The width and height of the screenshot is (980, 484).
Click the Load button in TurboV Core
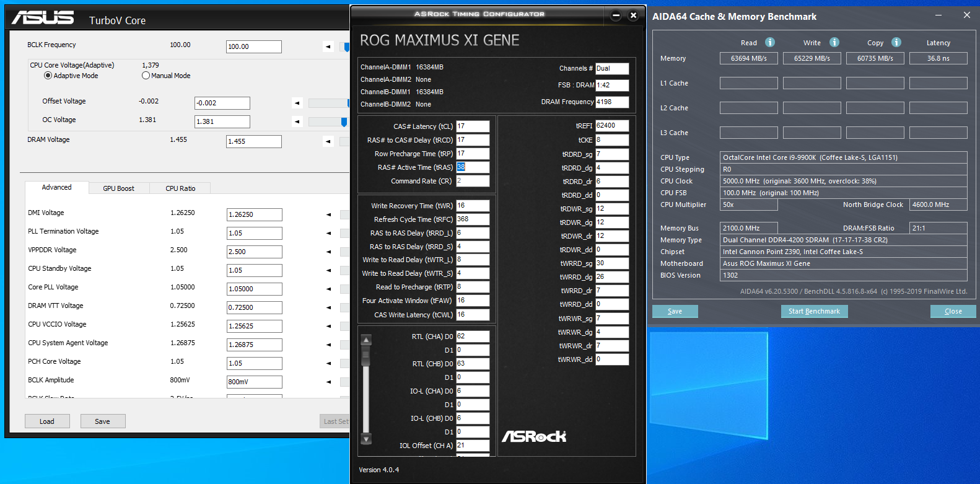click(47, 421)
